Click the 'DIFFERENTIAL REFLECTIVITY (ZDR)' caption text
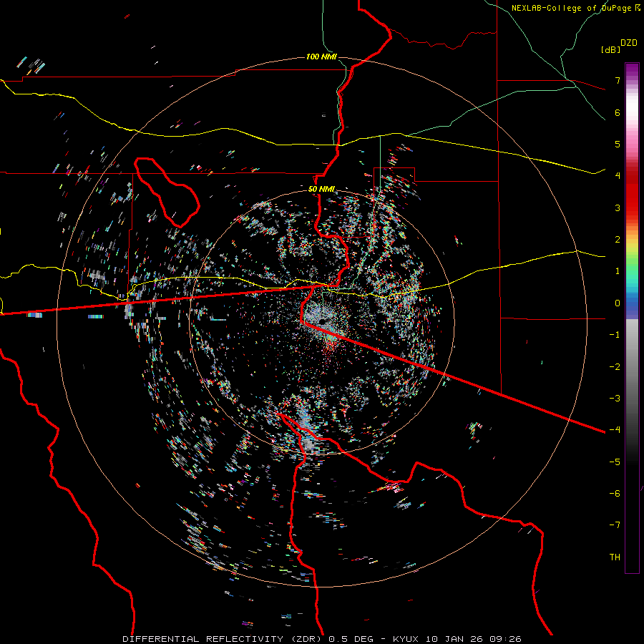 click(x=223, y=639)
